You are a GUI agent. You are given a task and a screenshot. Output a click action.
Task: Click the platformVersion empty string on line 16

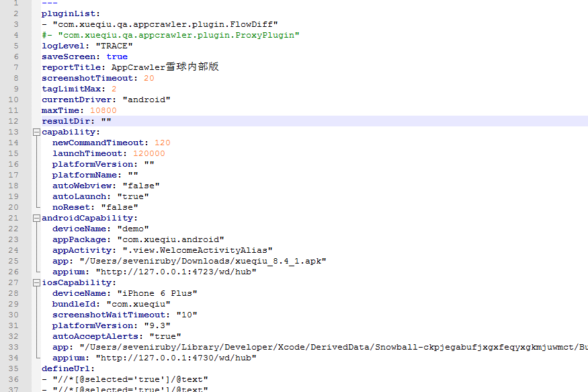(x=149, y=164)
